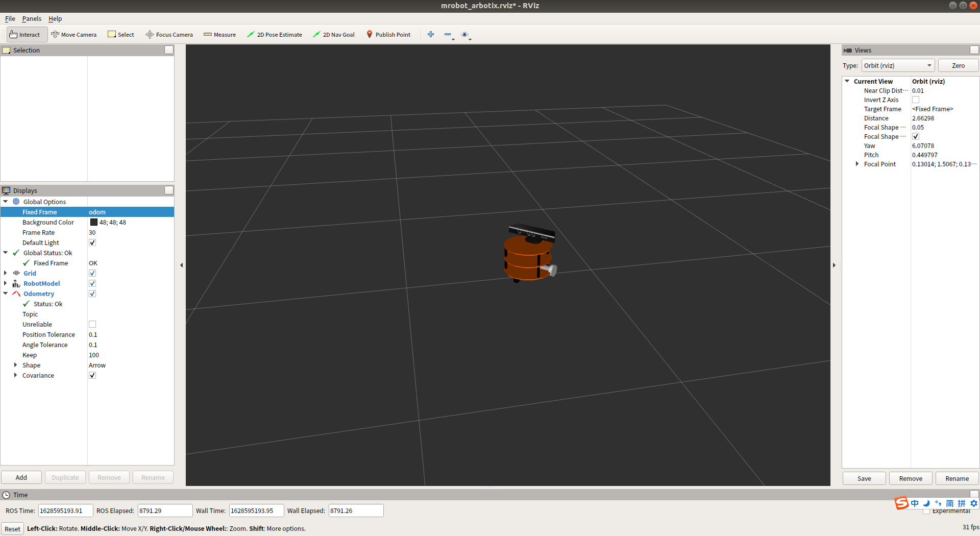Click the ROS Time field
Screen dimensions: 980x536
coord(65,510)
